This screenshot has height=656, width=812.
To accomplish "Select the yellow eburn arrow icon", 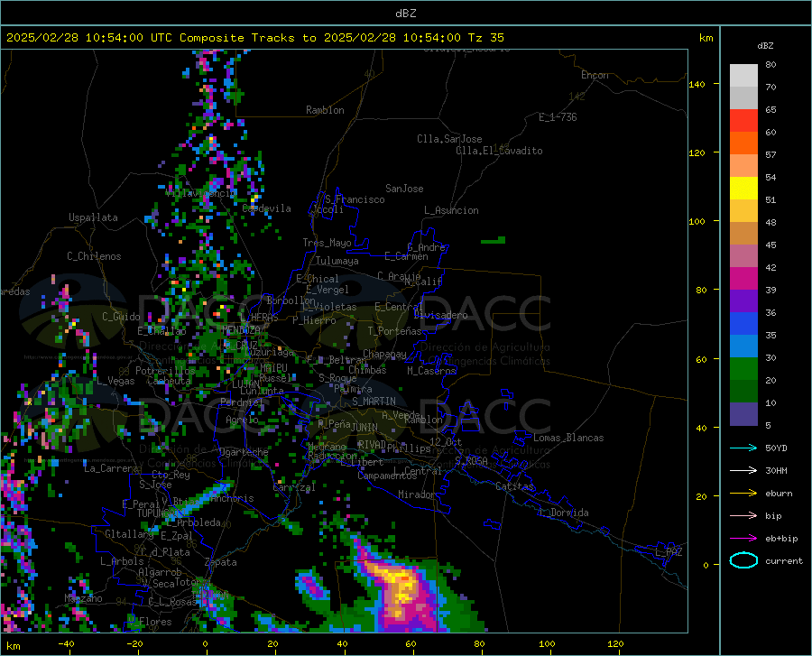I will pyautogui.click(x=743, y=494).
